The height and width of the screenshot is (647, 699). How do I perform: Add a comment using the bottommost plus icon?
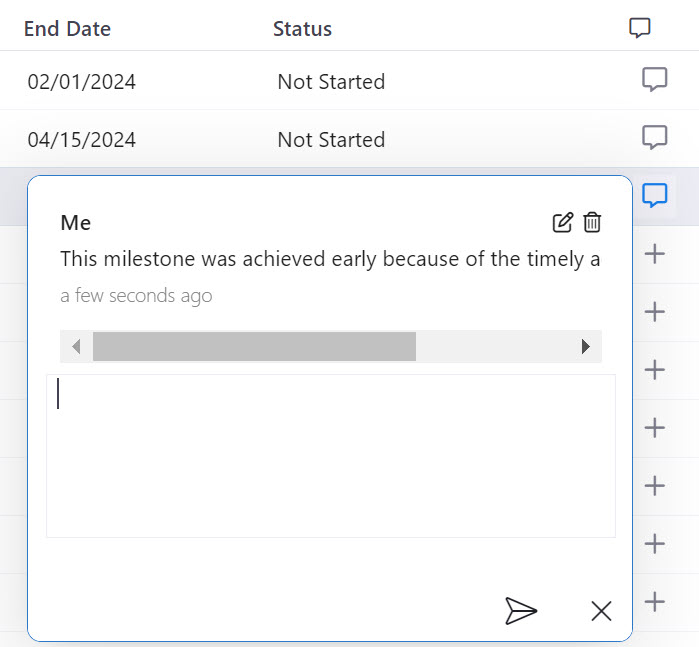tap(655, 601)
